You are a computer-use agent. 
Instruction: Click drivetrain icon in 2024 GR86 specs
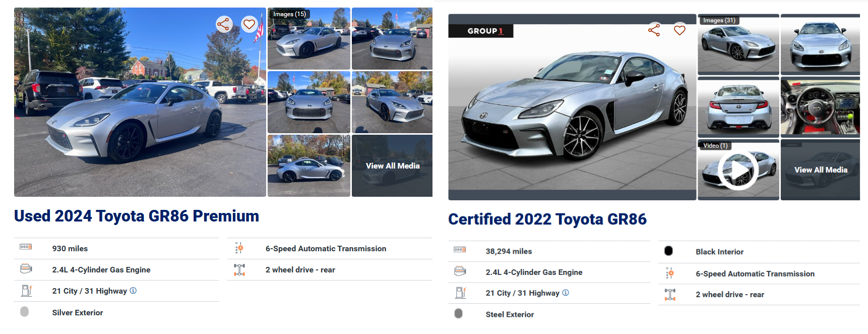pyautogui.click(x=239, y=270)
